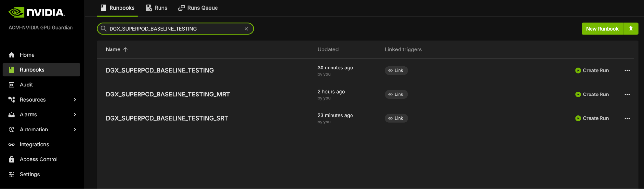This screenshot has height=189, width=644.
Task: Clear the runbook search field
Action: pos(246,29)
